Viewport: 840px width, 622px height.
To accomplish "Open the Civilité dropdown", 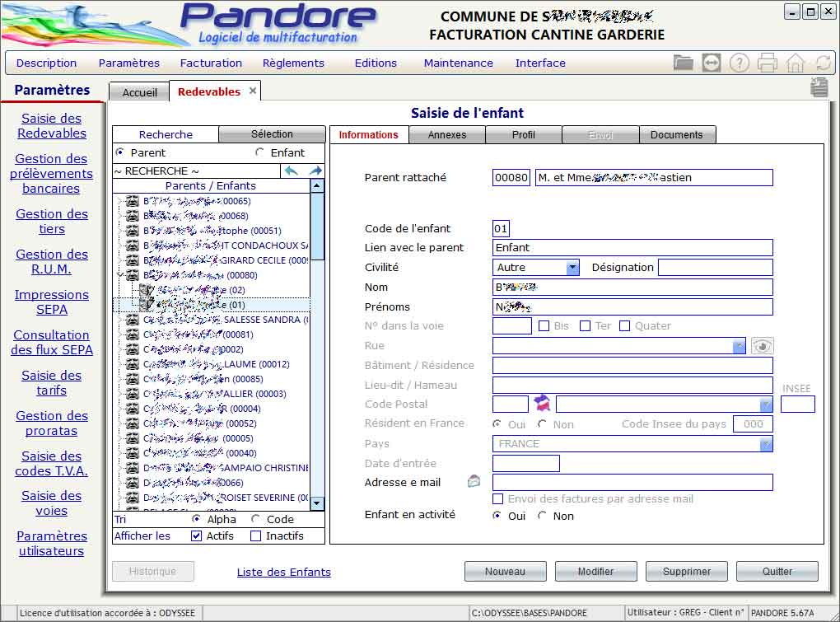I will click(x=572, y=267).
